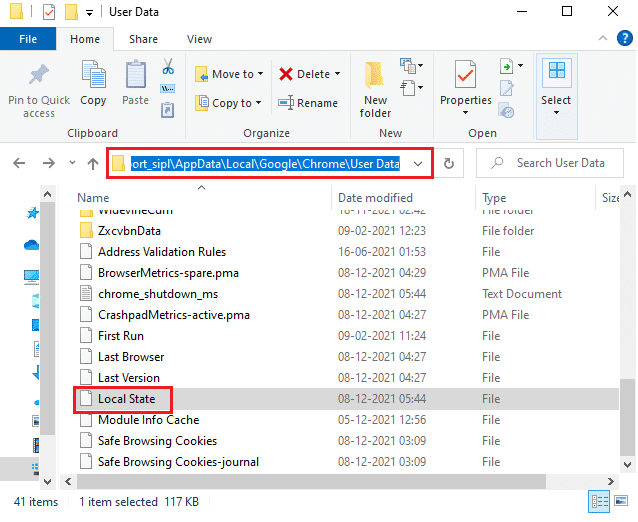The height and width of the screenshot is (522, 638).
Task: Click the Refresh button beside address bar
Action: (x=448, y=163)
